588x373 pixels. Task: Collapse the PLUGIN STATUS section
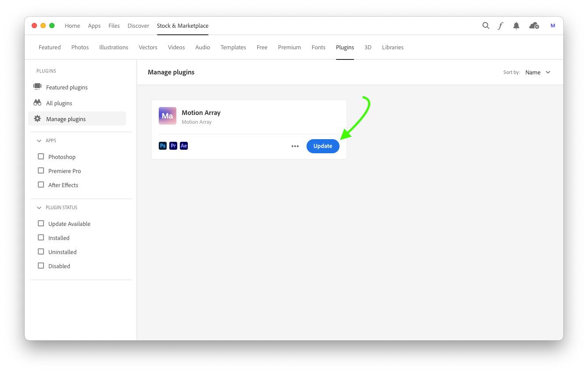click(x=39, y=207)
